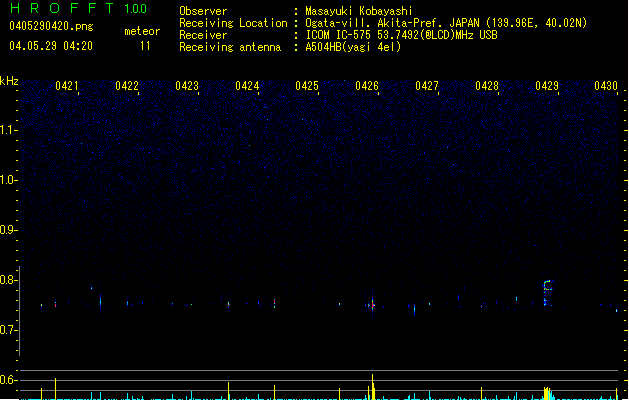Click the 0.9 frequency axis label
Screen dimensions: 629x400
pos(9,230)
